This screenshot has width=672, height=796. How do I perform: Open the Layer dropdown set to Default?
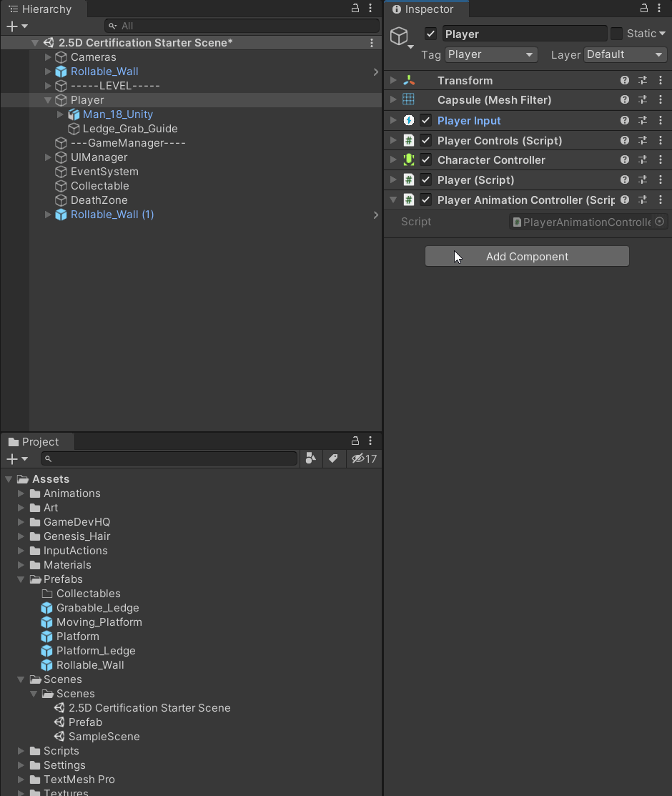click(x=624, y=54)
